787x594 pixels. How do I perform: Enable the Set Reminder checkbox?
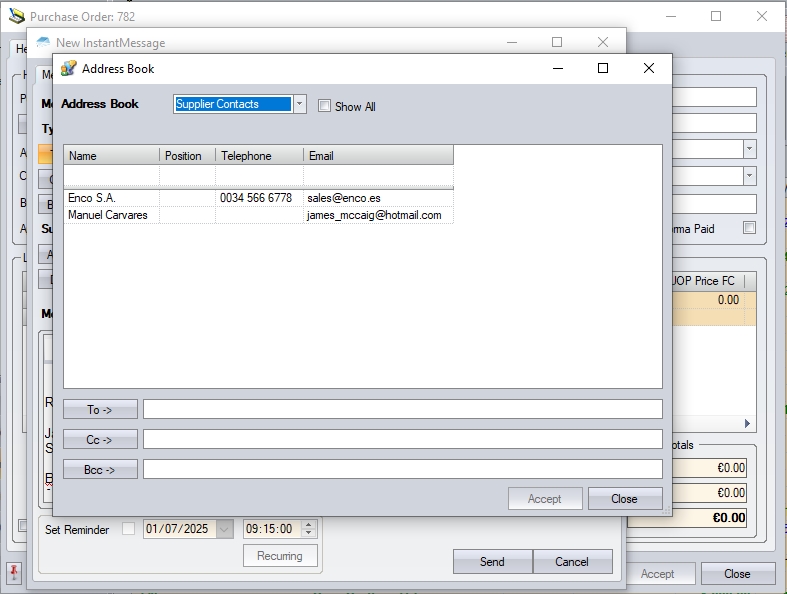click(128, 529)
